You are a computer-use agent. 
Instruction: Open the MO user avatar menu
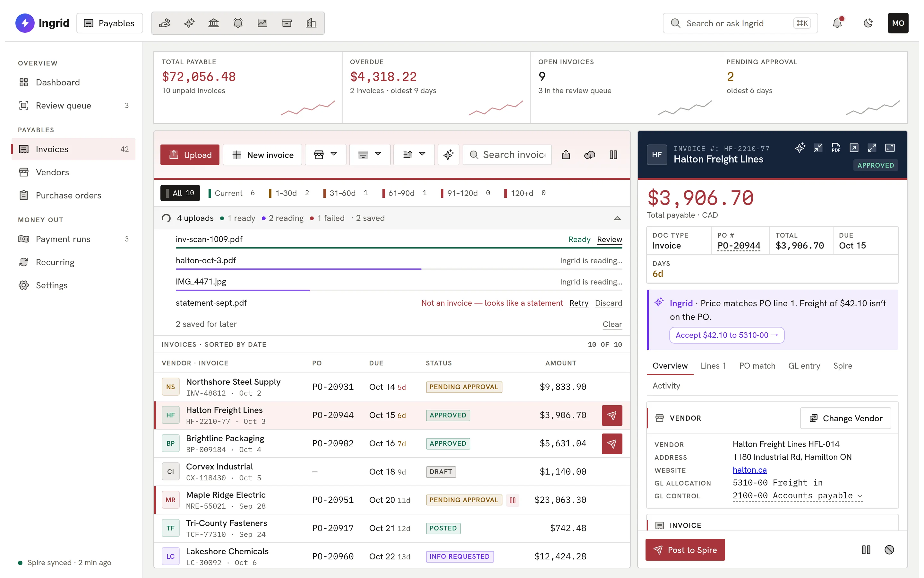pos(898,23)
